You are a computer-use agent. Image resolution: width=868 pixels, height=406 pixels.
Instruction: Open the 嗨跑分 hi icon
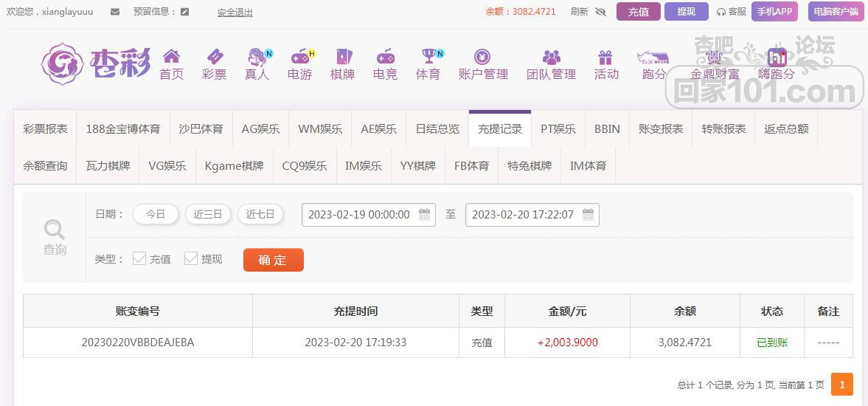(x=777, y=57)
